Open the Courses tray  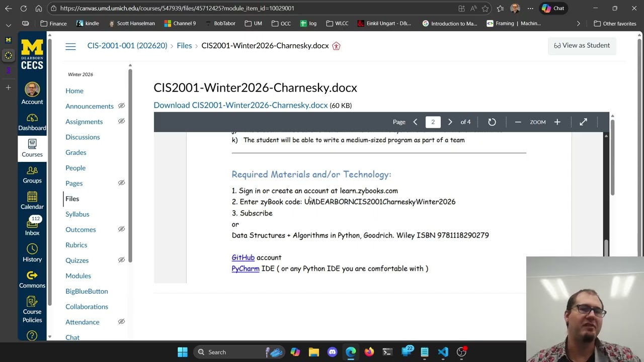[32, 148]
